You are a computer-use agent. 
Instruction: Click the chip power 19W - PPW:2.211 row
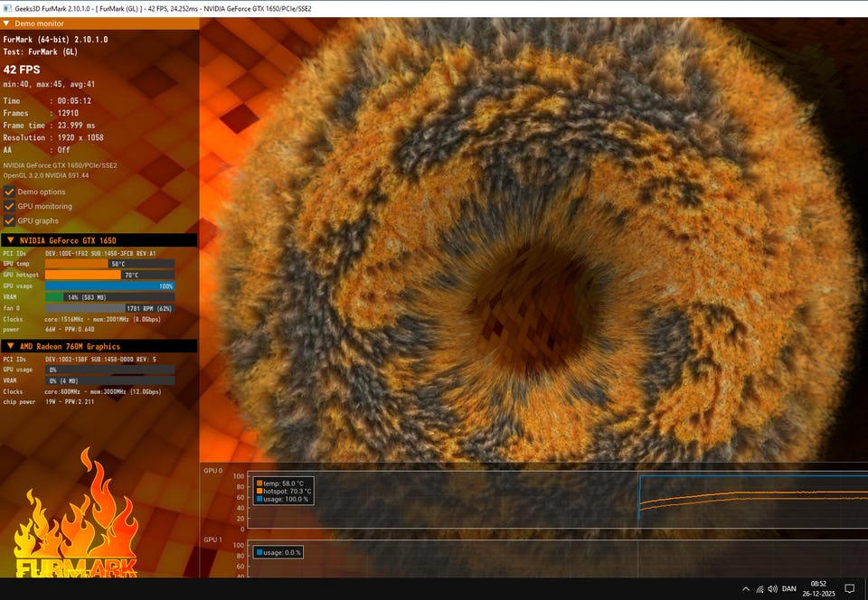[x=49, y=401]
